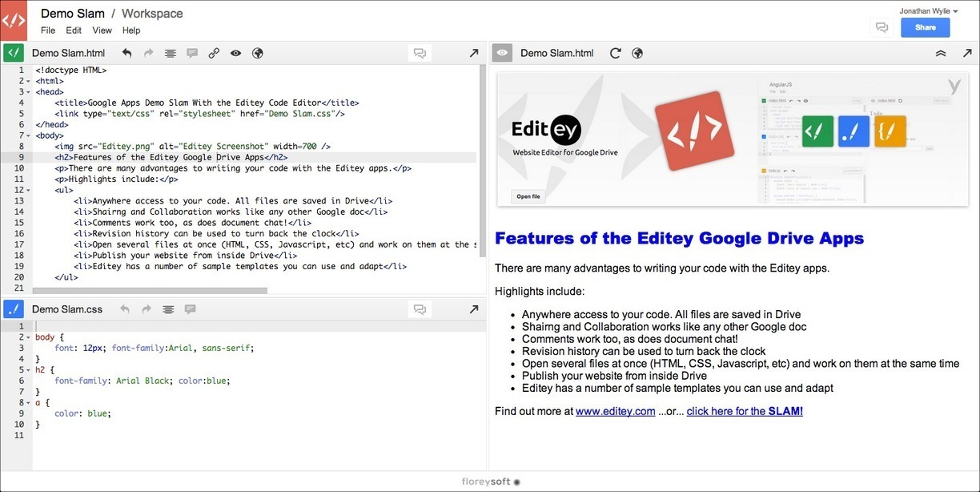Image resolution: width=980 pixels, height=492 pixels.
Task: Click the globe icon in the preview toolbar
Action: point(637,54)
